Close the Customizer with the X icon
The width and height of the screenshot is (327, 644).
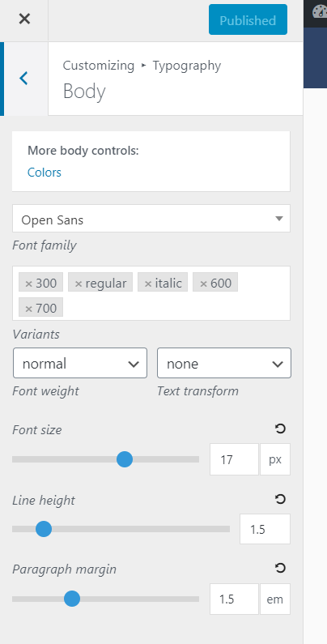click(x=24, y=19)
